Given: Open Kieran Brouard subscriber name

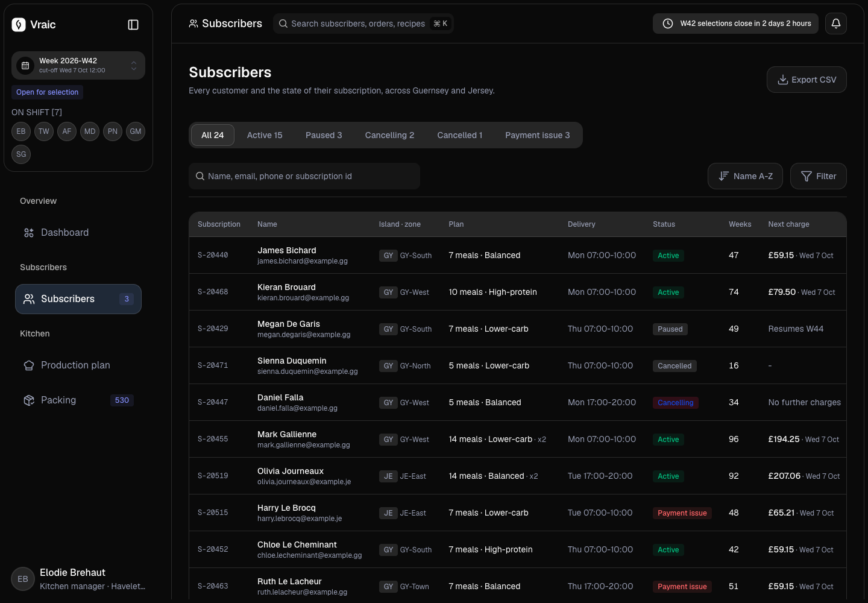Looking at the screenshot, I should [x=286, y=287].
